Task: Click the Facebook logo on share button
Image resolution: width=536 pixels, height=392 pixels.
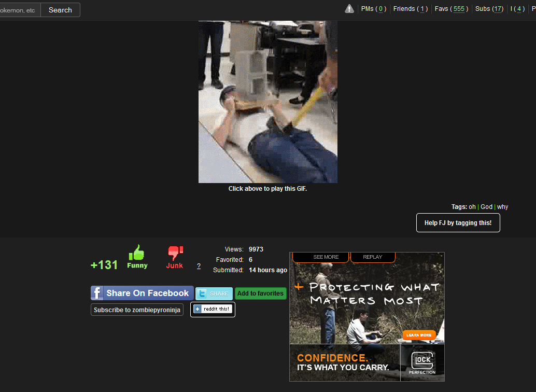Action: click(97, 293)
